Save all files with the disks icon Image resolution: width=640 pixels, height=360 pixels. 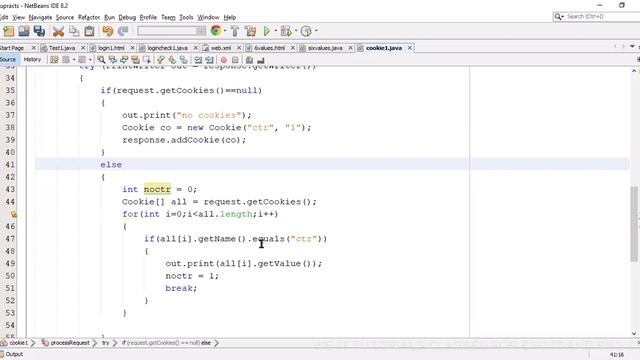click(x=40, y=31)
